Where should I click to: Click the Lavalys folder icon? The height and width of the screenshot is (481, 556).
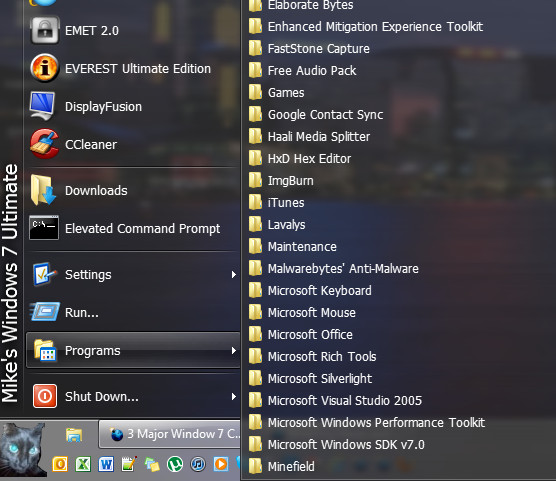[255, 225]
